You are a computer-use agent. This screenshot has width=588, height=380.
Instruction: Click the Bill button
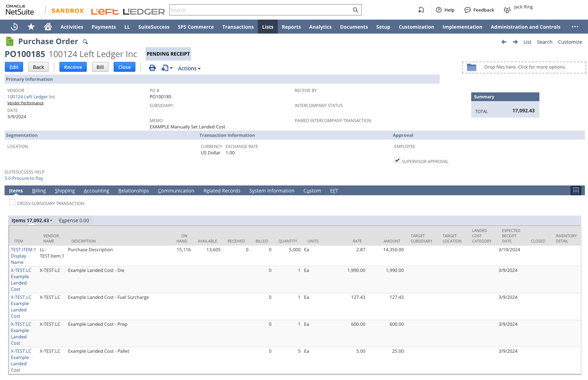100,67
